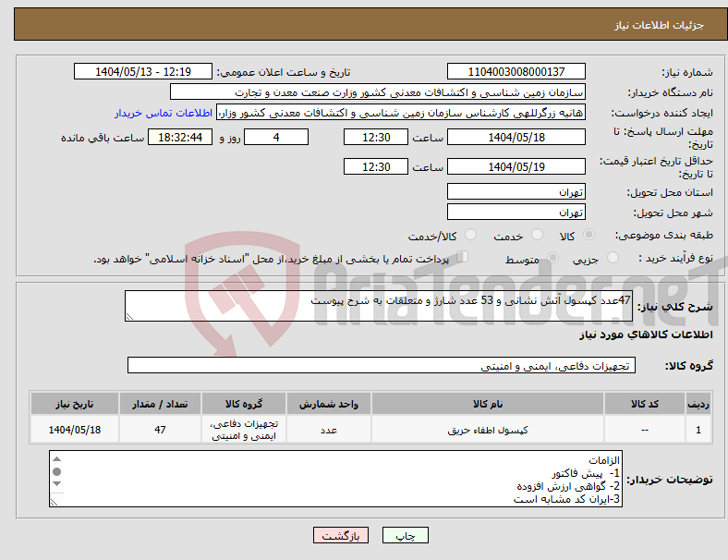Open اطلاعات تماس خریدار link
This screenshot has width=728, height=560.
coord(164,113)
